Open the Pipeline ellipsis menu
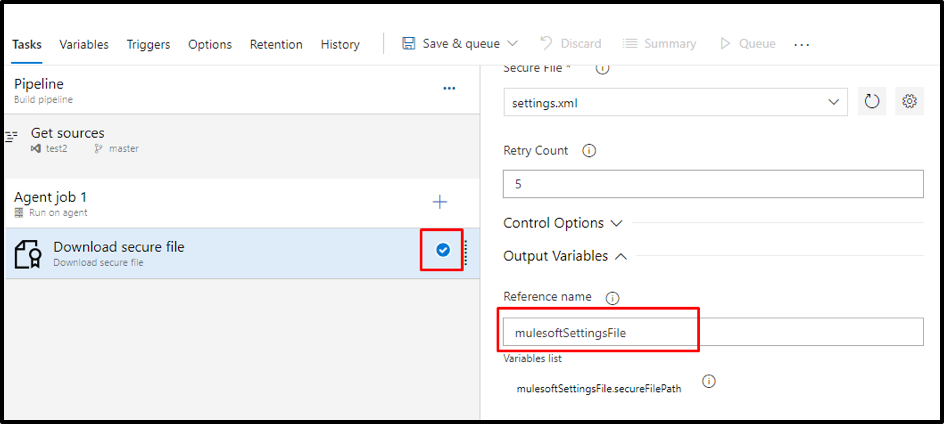The image size is (944, 424). [449, 88]
